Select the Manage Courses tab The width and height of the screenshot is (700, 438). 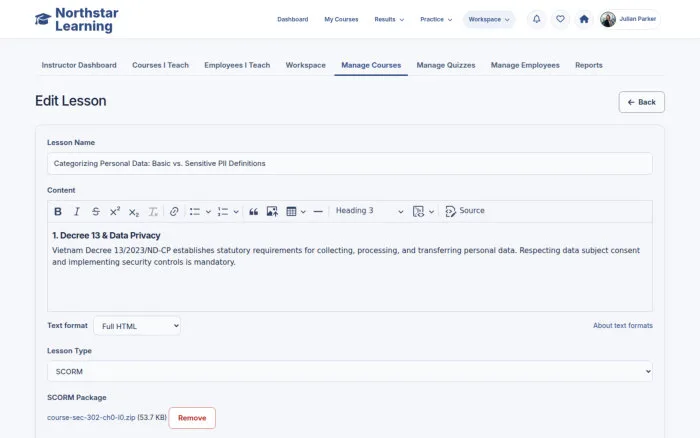coord(371,65)
